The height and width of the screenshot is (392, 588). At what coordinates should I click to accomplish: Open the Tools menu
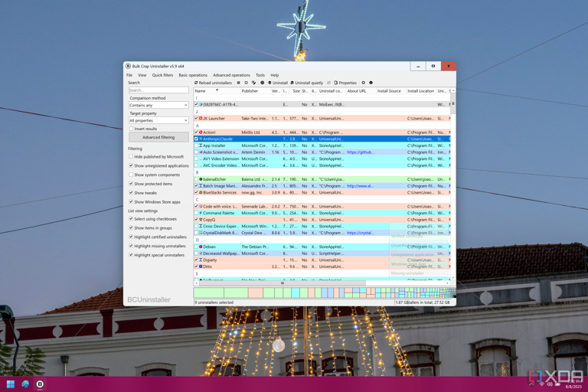click(x=260, y=75)
